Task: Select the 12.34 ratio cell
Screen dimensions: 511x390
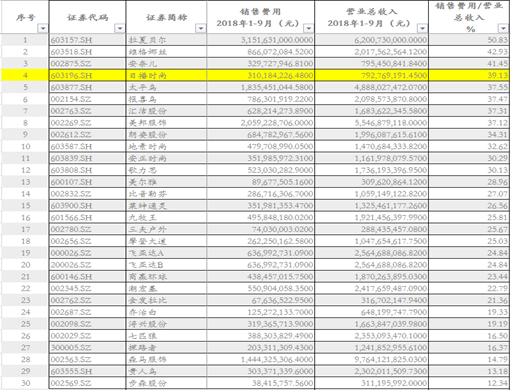Action: click(x=469, y=383)
